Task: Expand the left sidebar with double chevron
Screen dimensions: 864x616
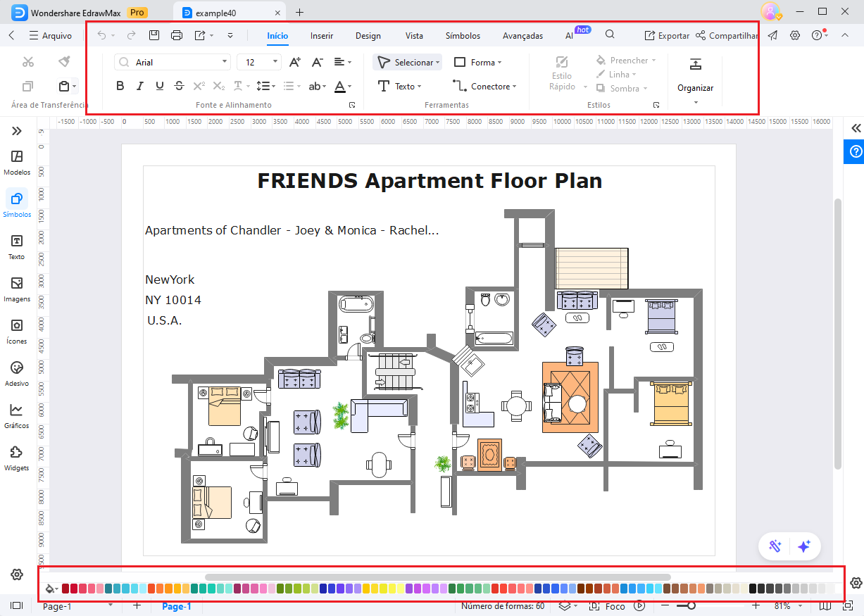Action: [x=17, y=131]
